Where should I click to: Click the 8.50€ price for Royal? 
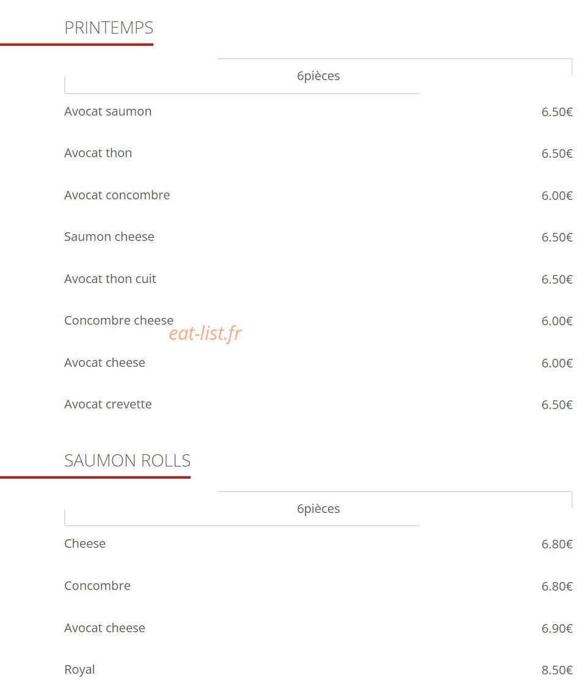[x=557, y=670]
